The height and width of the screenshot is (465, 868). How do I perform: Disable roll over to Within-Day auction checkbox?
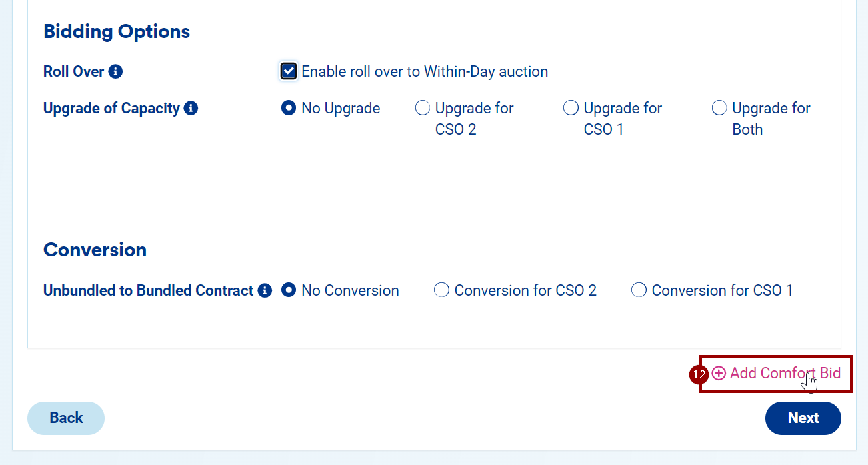coord(289,71)
